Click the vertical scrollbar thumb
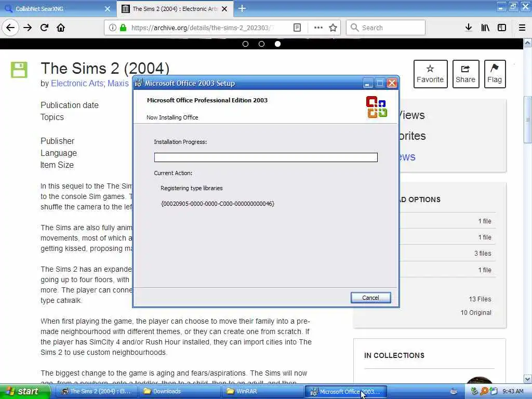The height and width of the screenshot is (399, 532). [x=528, y=120]
